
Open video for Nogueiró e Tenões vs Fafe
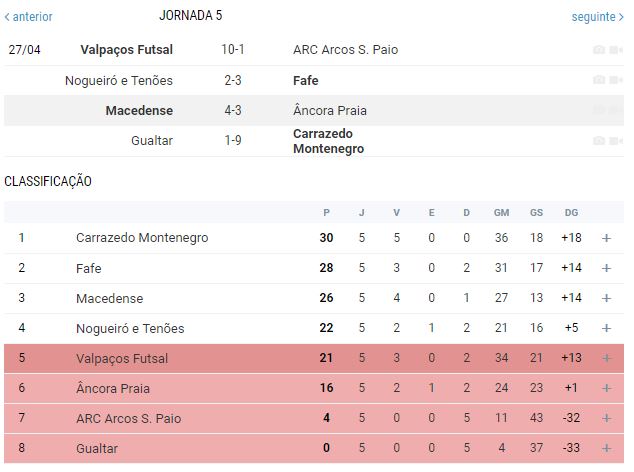pyautogui.click(x=615, y=80)
